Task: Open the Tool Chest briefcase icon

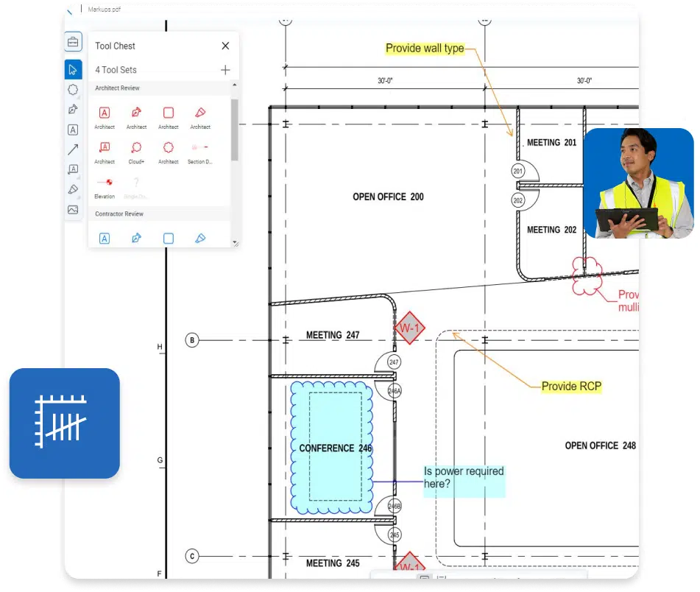Action: point(73,43)
